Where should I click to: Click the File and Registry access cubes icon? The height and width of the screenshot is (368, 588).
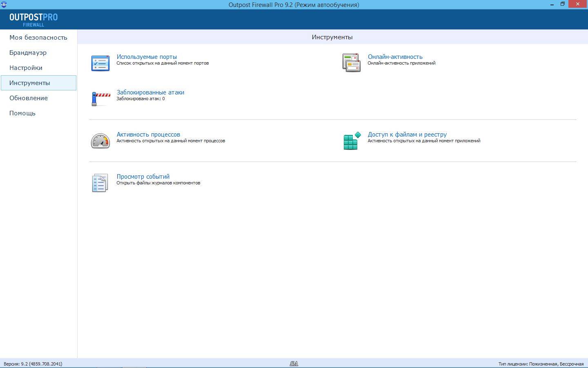[x=352, y=141]
